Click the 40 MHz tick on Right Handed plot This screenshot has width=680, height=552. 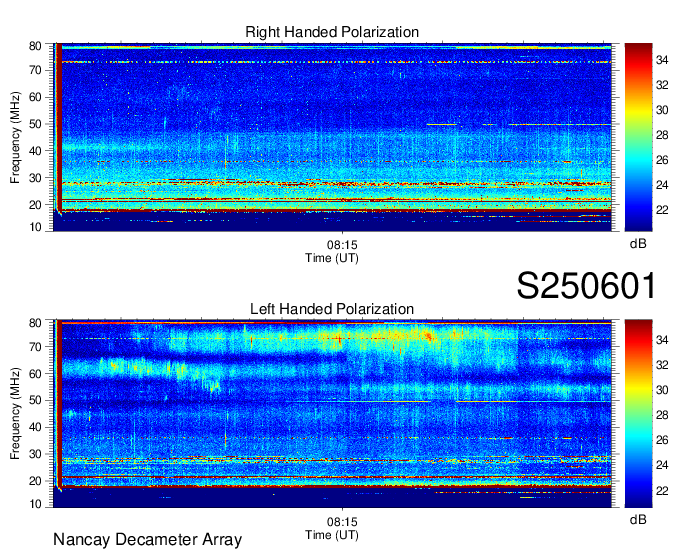pyautogui.click(x=35, y=151)
